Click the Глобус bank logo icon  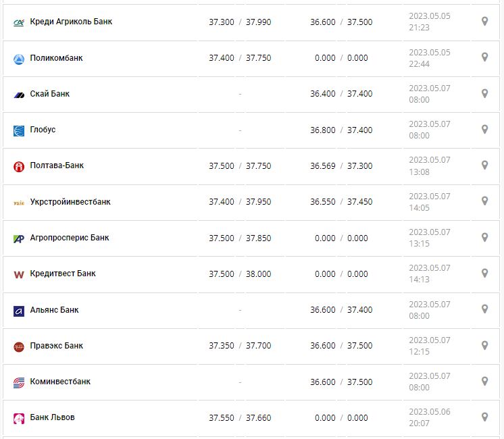pyautogui.click(x=19, y=131)
